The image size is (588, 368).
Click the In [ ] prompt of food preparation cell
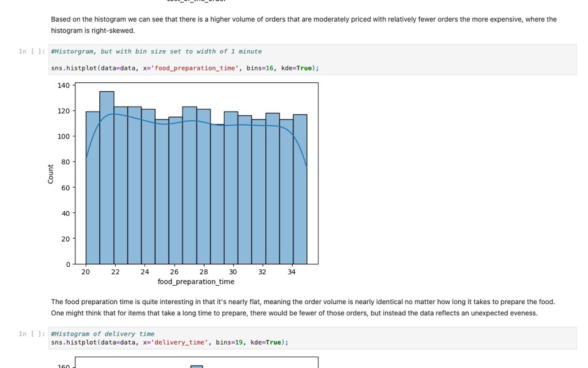point(32,52)
